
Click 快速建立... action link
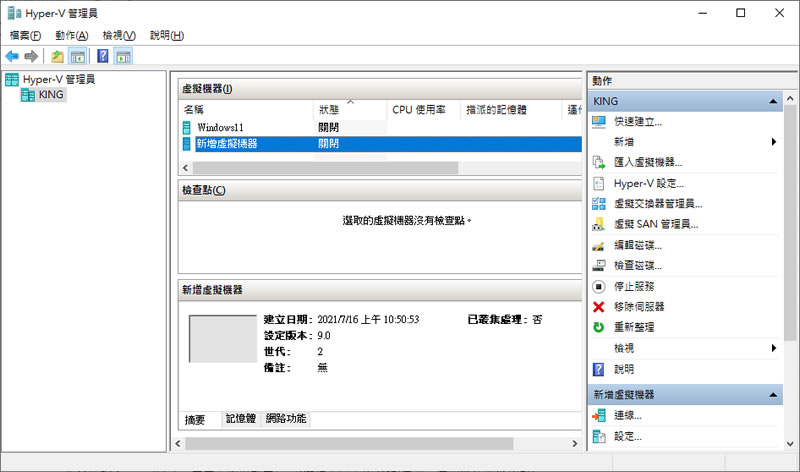638,122
